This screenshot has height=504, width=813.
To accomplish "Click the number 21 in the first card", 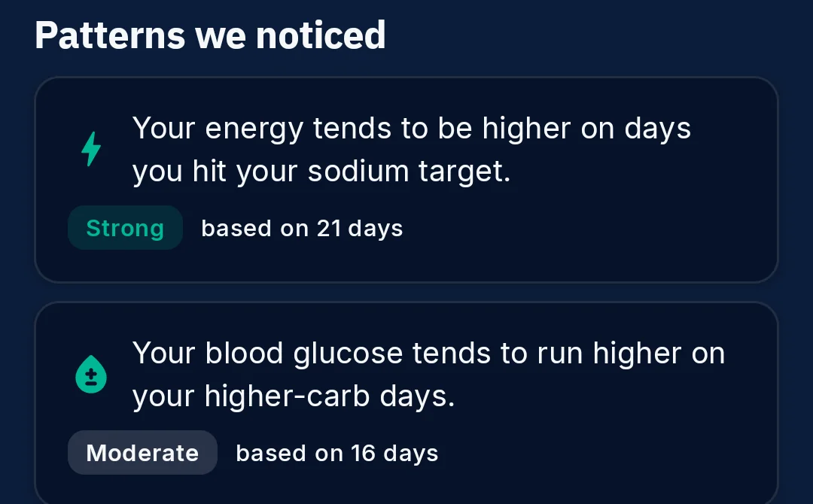I will coord(329,229).
